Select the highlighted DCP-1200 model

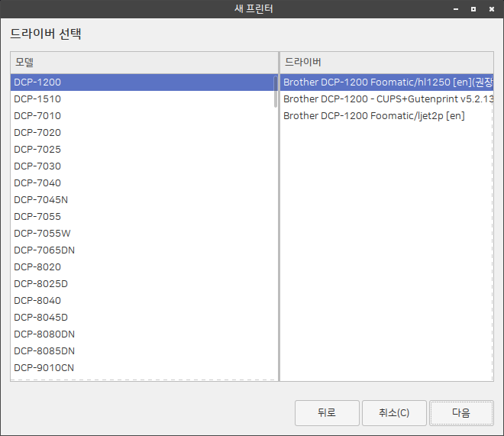(38, 82)
